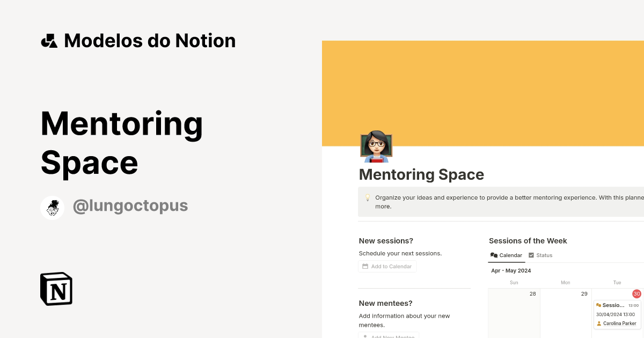Click the speech bubble icon on Calendar tab
Viewport: 644px width, 338px height.
click(x=493, y=255)
